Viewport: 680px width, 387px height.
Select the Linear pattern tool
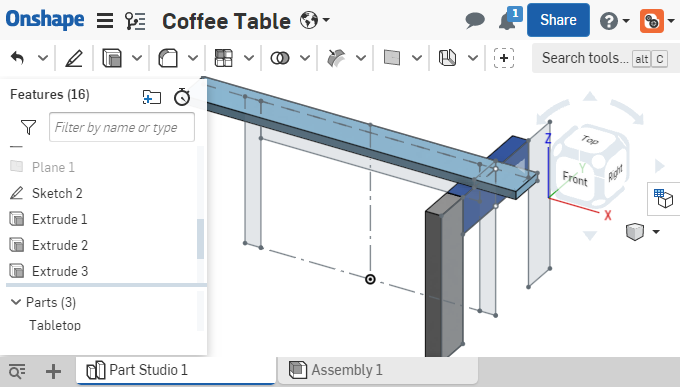pyautogui.click(x=224, y=58)
